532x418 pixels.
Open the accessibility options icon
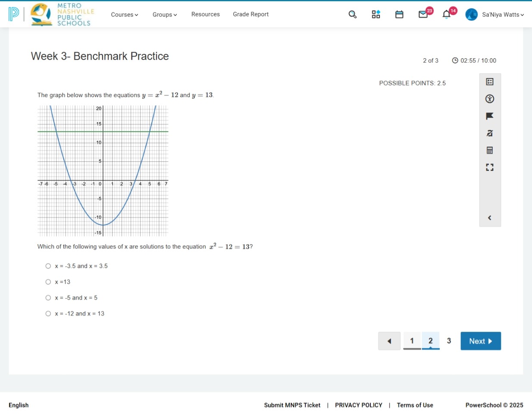point(490,99)
